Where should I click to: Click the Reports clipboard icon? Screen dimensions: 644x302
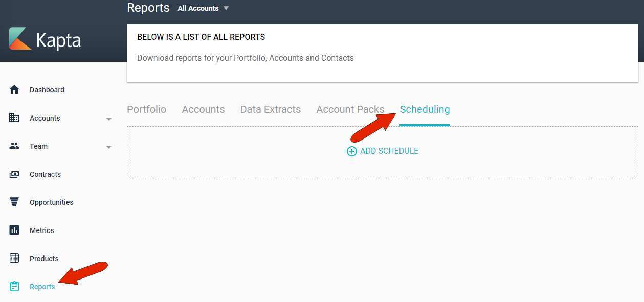(x=14, y=287)
